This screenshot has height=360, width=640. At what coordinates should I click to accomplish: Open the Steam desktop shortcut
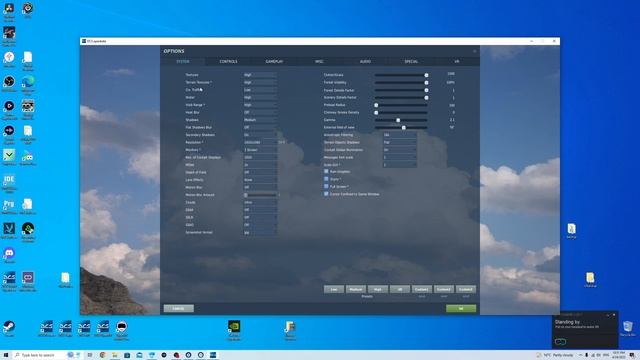pos(9,328)
